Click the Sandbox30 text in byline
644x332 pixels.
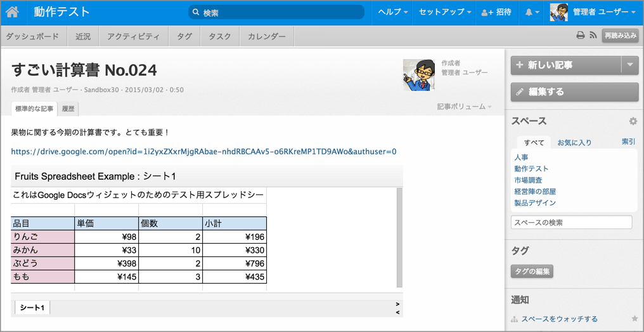coord(102,90)
